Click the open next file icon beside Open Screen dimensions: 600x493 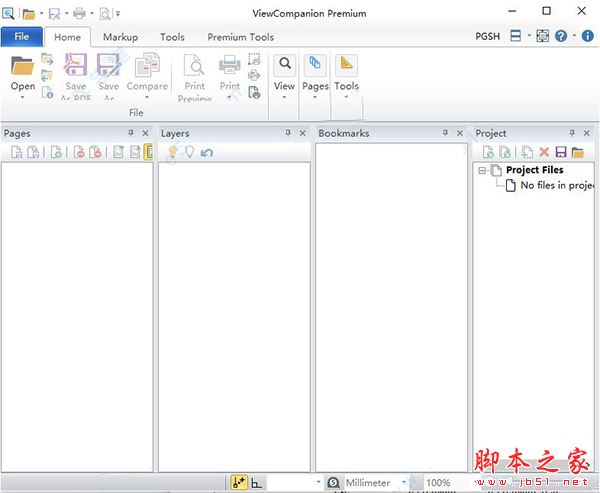[x=47, y=59]
